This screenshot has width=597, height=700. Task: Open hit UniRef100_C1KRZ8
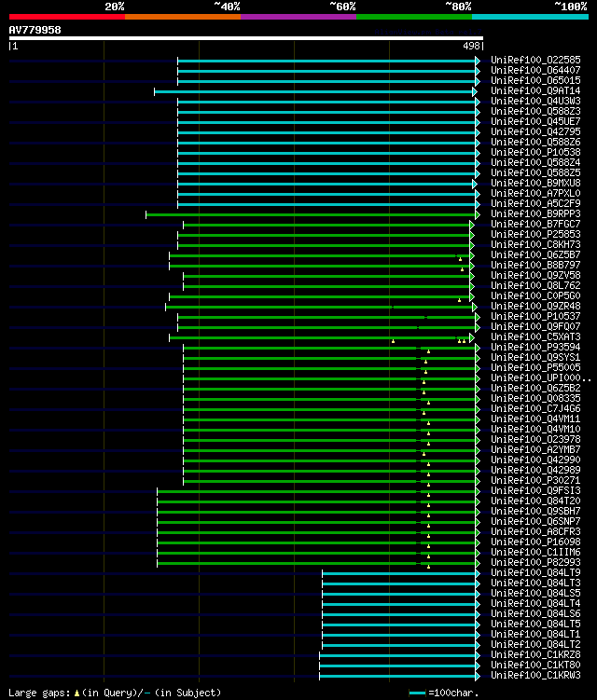tap(535, 655)
